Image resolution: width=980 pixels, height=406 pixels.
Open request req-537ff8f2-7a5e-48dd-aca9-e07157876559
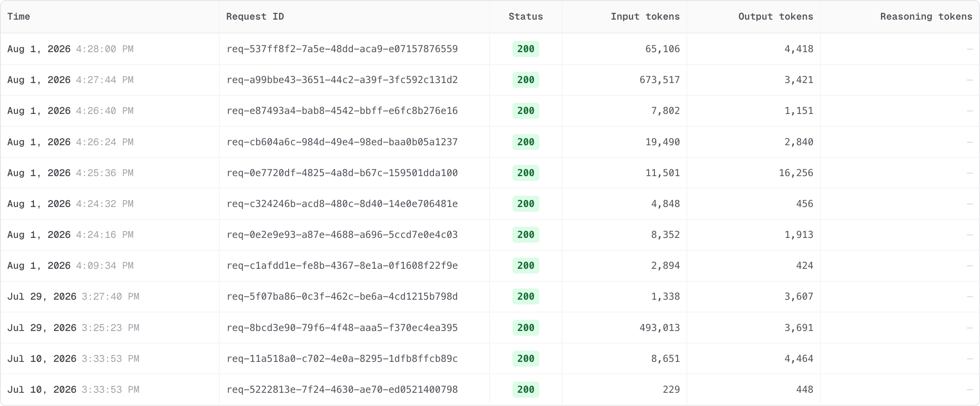coord(342,49)
